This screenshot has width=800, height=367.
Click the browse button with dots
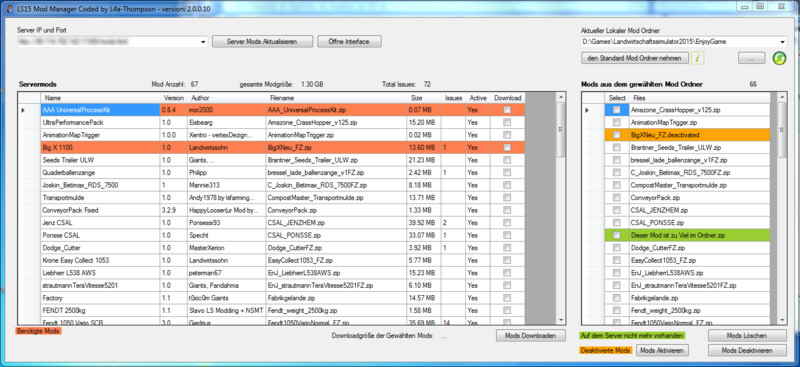[x=751, y=58]
